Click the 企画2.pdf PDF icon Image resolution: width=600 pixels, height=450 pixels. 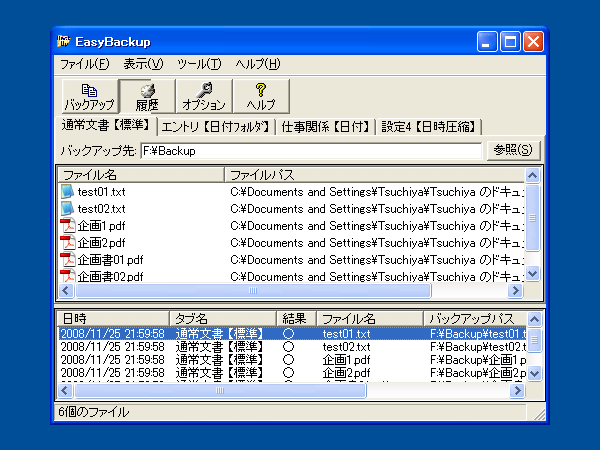point(68,242)
